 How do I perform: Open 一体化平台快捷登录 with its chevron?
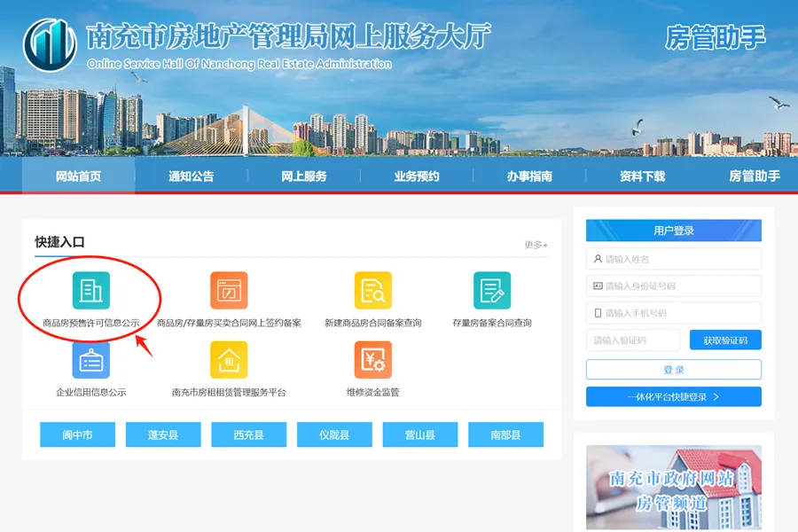(672, 396)
